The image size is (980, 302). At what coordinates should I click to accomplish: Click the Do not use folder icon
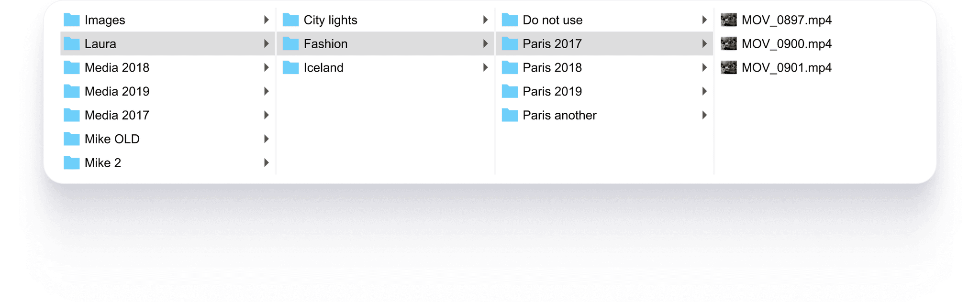pyautogui.click(x=510, y=20)
